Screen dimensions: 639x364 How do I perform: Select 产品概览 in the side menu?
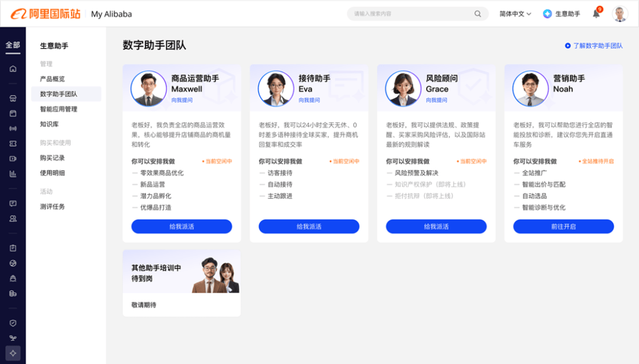pos(53,79)
